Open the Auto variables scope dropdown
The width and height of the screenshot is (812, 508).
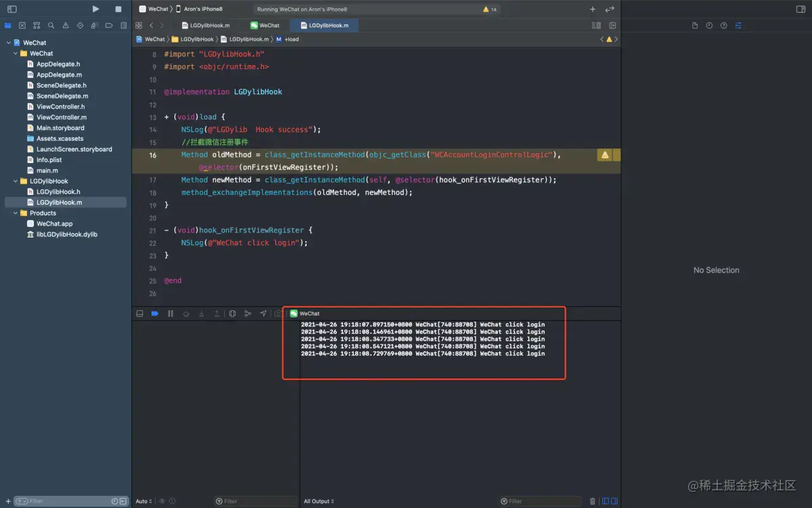[144, 501]
